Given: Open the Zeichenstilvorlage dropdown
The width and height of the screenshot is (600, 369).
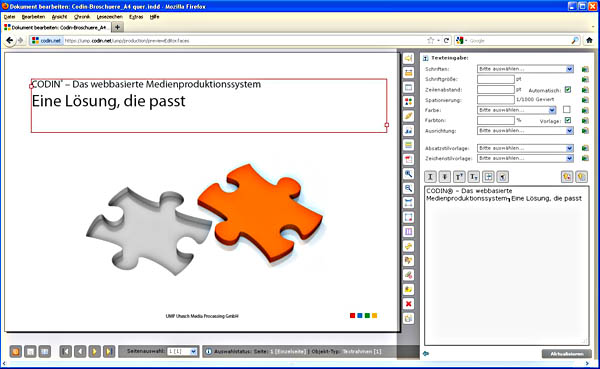Looking at the screenshot, I should [x=525, y=158].
